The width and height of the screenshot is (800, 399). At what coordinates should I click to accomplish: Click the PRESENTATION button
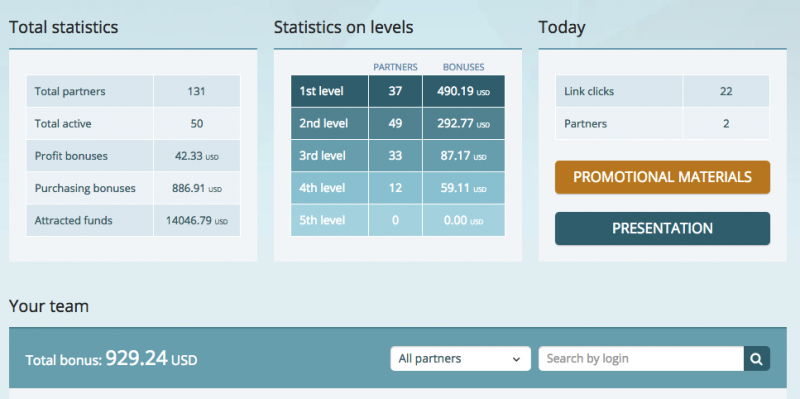click(x=662, y=229)
